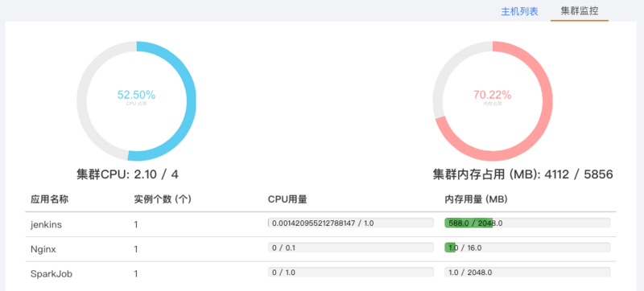
Task: Select the SparkJob application name
Action: point(52,274)
